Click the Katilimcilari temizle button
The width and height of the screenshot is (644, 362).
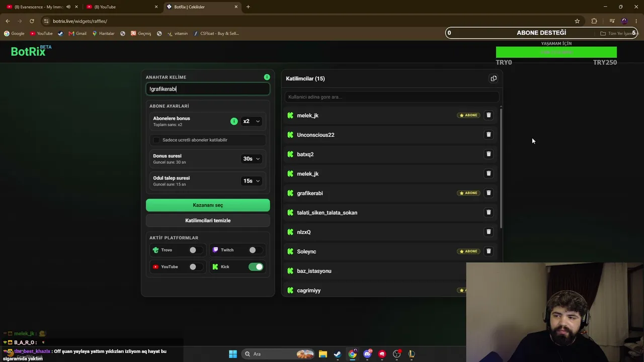208,221
